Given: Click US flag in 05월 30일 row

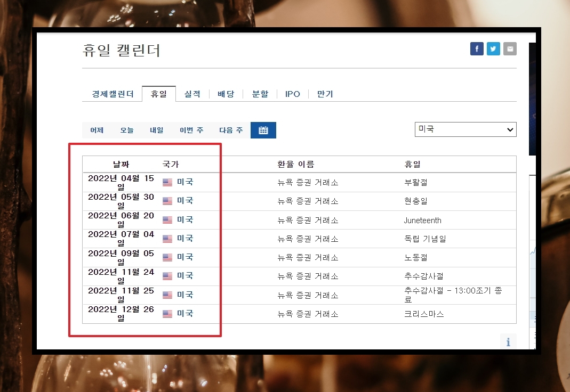Looking at the screenshot, I should 167,201.
